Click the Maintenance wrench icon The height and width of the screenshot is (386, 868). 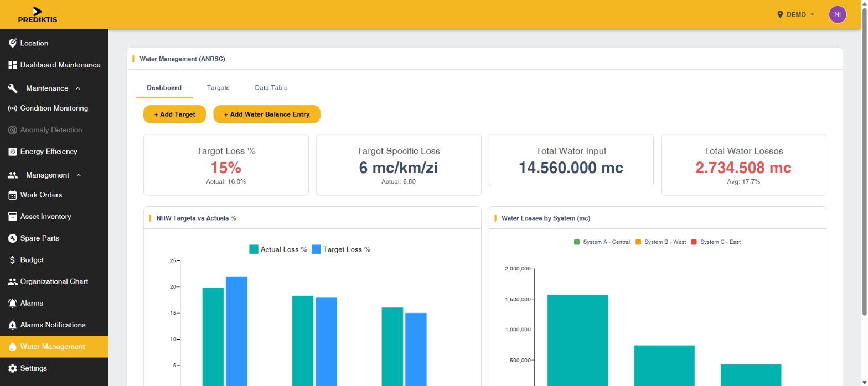point(13,88)
